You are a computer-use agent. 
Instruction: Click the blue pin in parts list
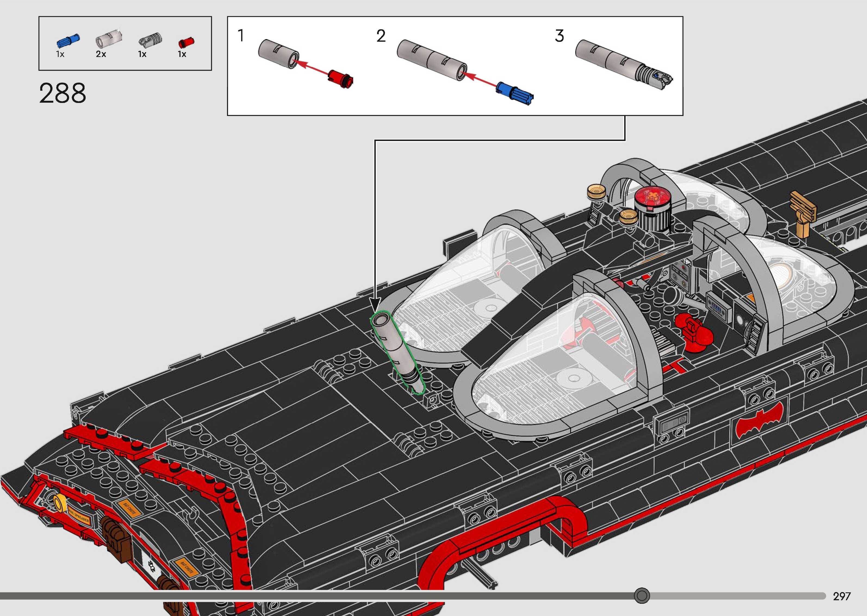coord(68,40)
